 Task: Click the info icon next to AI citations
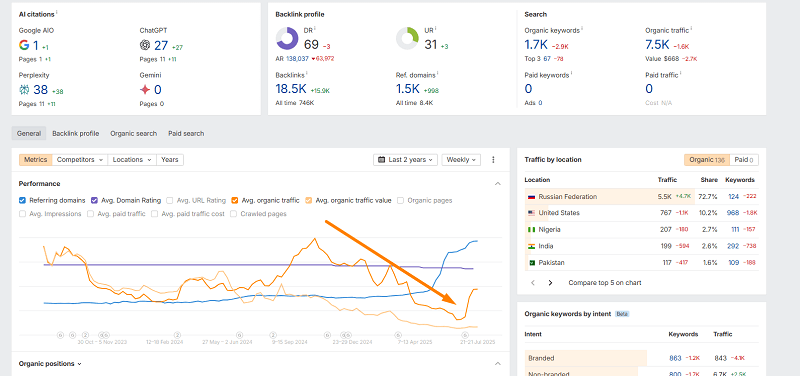click(57, 12)
